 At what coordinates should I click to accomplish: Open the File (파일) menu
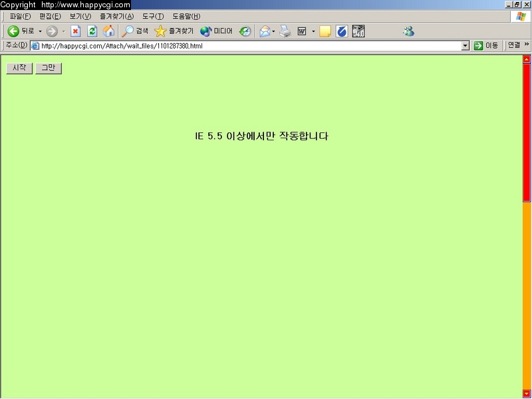(x=20, y=16)
